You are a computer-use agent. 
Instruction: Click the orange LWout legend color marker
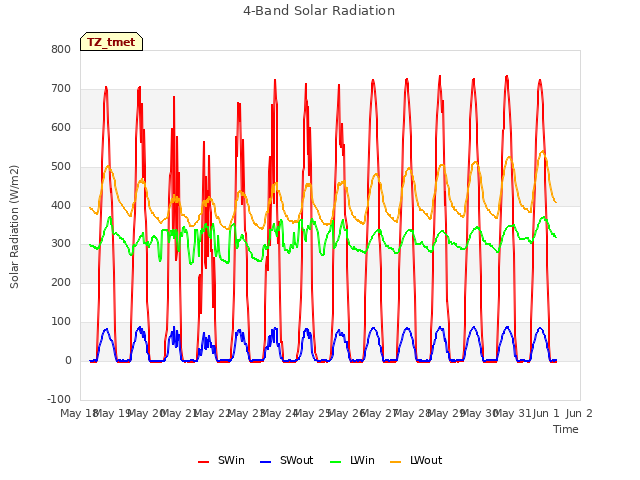396,462
